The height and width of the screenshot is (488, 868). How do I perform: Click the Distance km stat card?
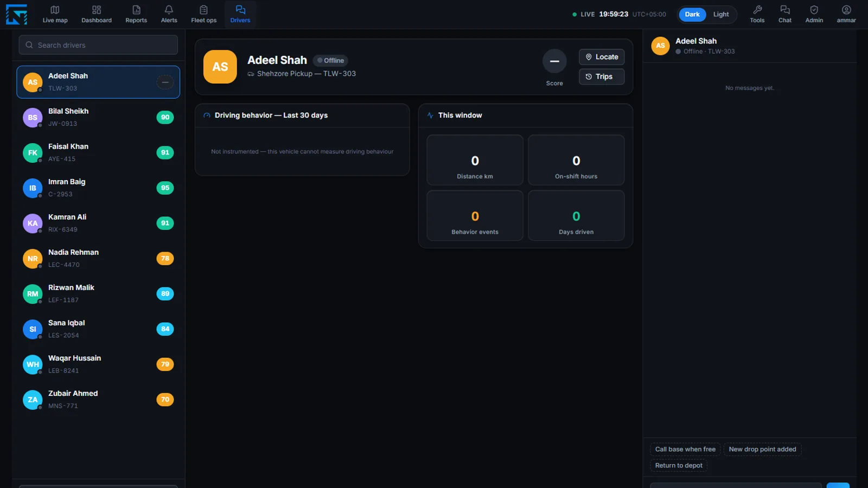475,160
